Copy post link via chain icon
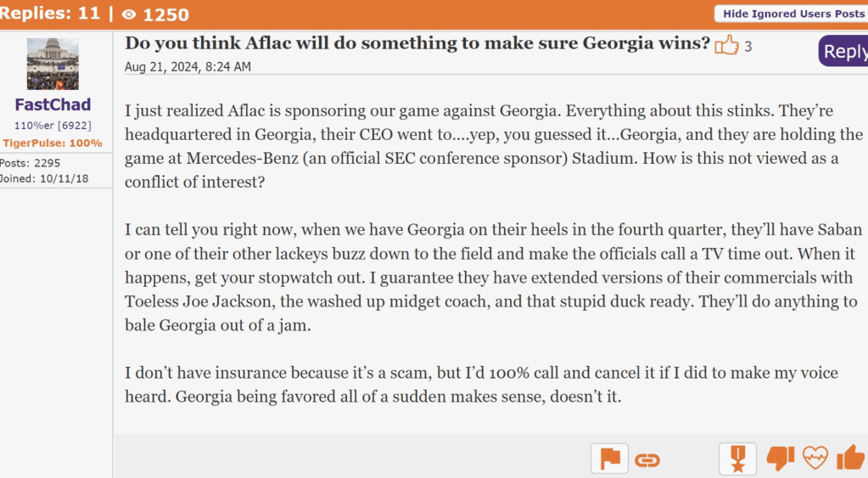 coord(647,460)
